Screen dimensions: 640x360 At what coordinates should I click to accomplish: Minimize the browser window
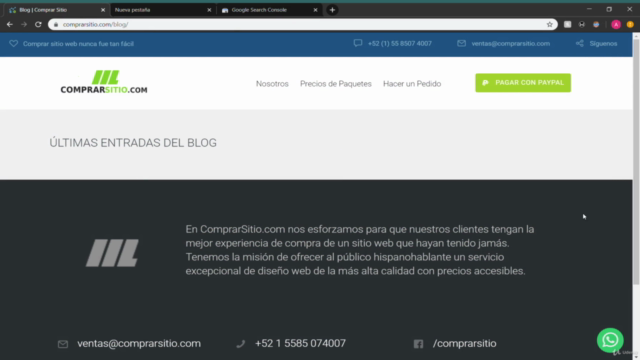tap(589, 9)
